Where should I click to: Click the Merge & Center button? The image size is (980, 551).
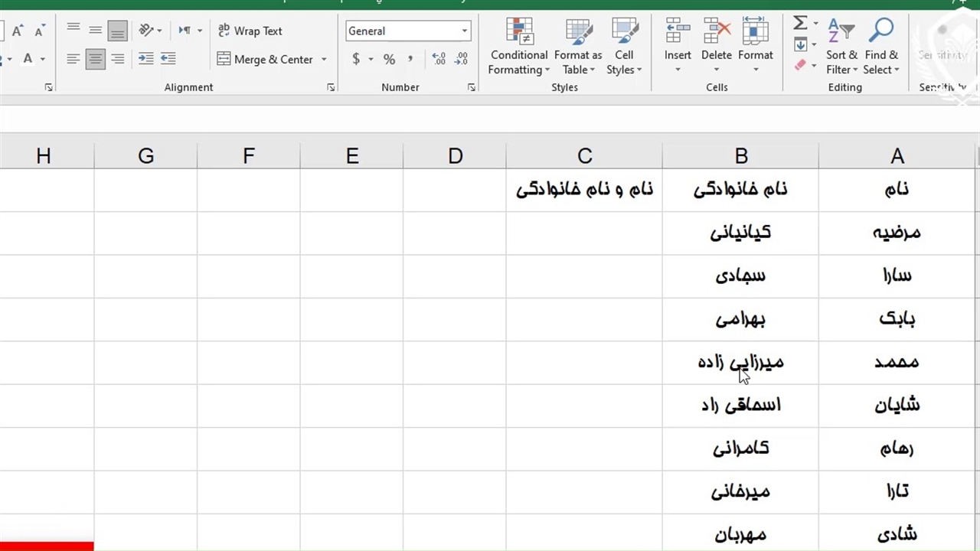[265, 60]
